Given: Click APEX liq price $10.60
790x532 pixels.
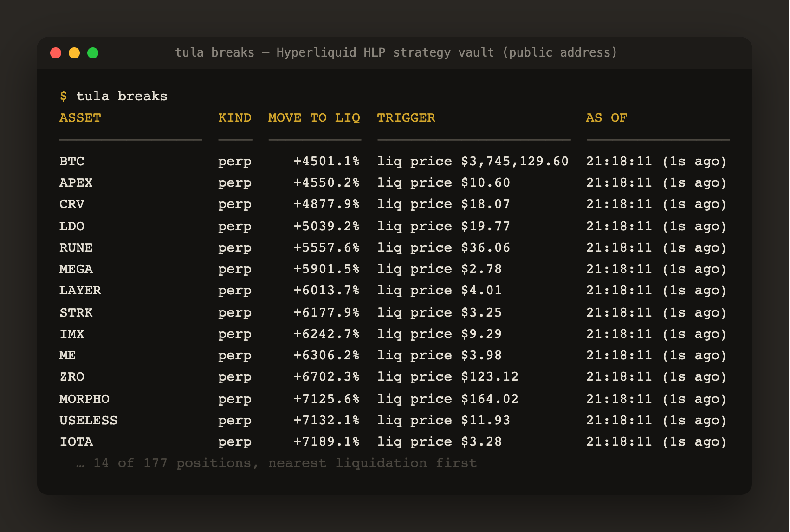Looking at the screenshot, I should [x=444, y=183].
